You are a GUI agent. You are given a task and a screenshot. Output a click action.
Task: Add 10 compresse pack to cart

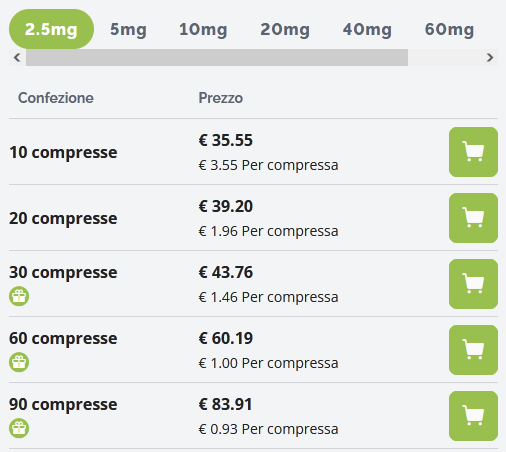click(473, 152)
